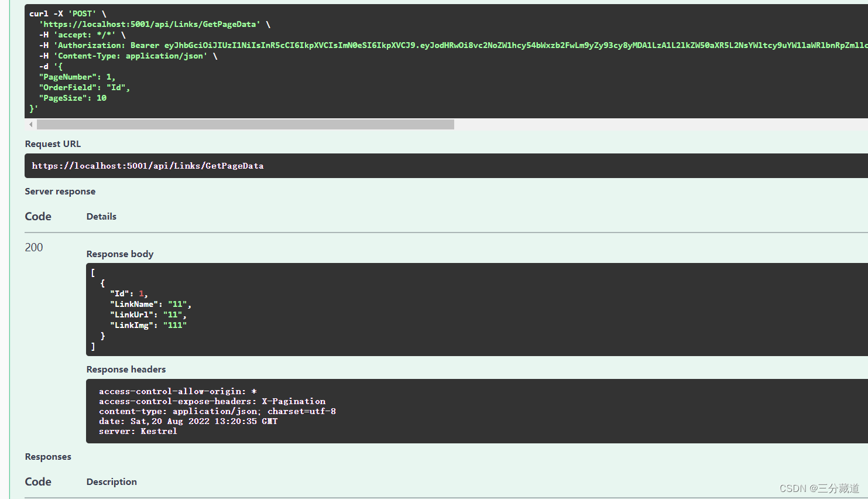This screenshot has height=499, width=868.
Task: Click the 'Code' header under Responses
Action: pos(38,482)
